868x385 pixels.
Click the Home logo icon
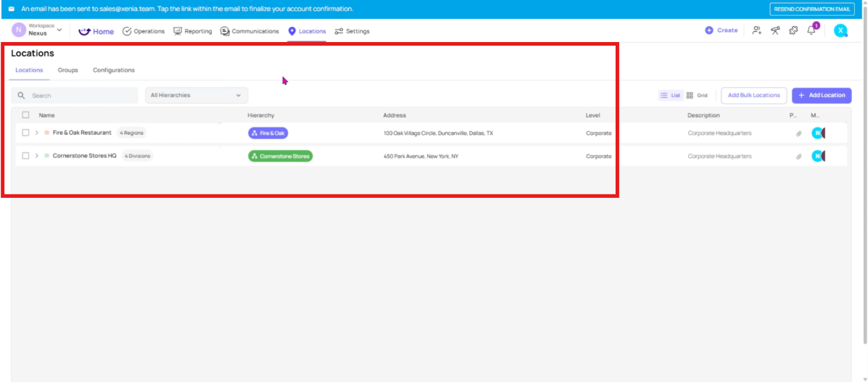(85, 31)
